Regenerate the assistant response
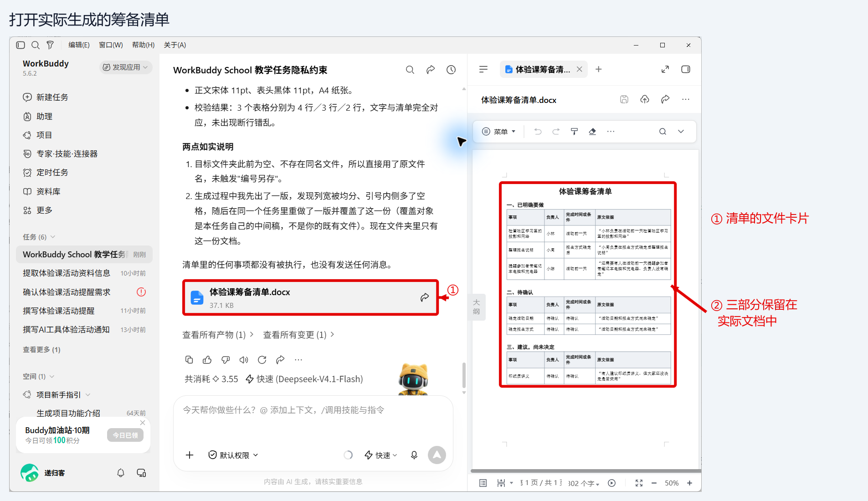 coord(262,360)
